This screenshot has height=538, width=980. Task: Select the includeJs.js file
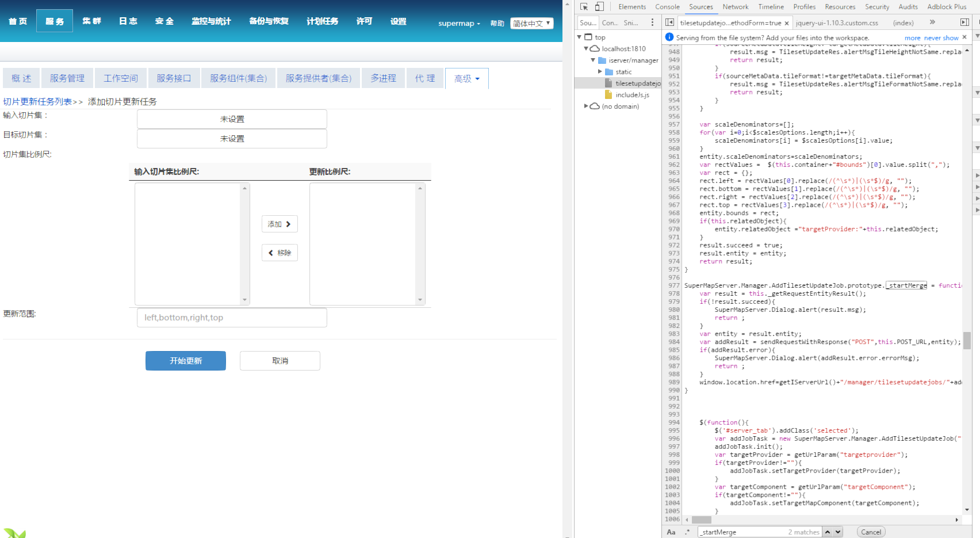pos(632,95)
